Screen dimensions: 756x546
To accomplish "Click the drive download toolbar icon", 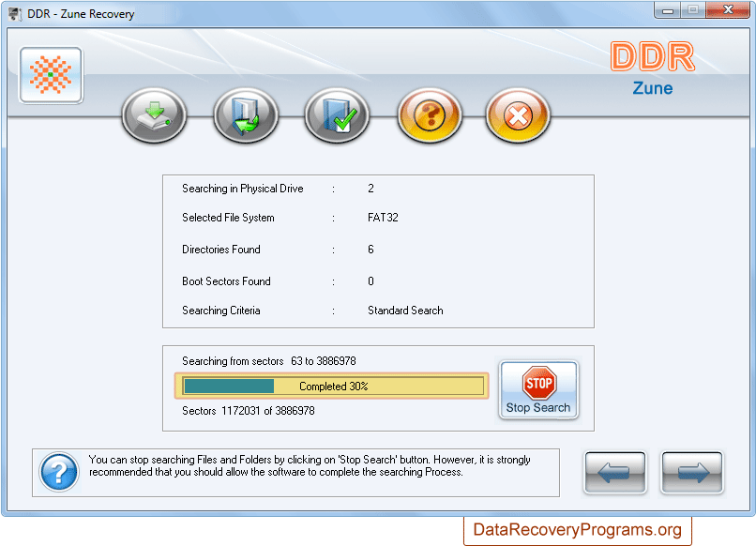I will 154,115.
